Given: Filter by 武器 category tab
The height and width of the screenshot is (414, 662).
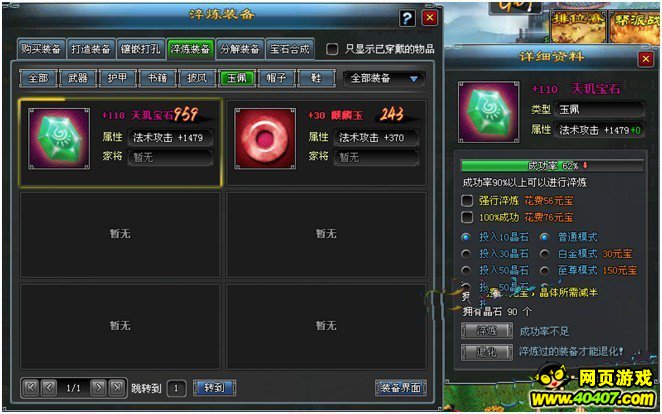Looking at the screenshot, I should pos(78,78).
